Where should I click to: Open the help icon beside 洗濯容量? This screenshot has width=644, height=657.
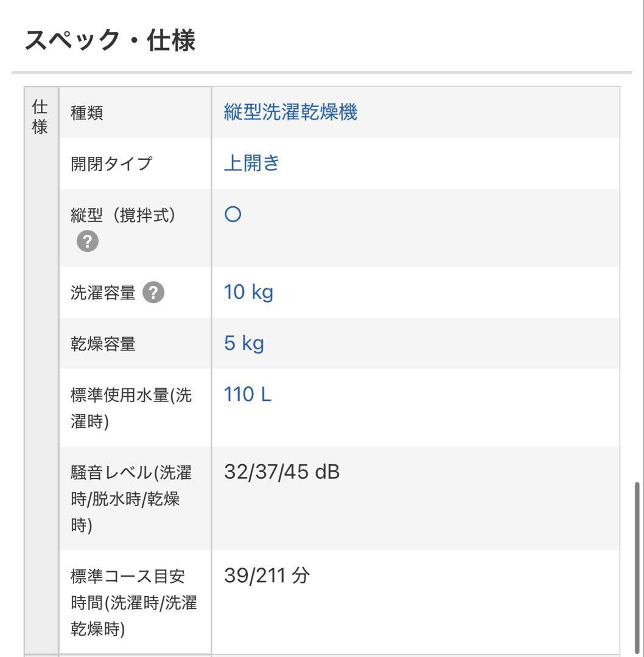(x=153, y=293)
